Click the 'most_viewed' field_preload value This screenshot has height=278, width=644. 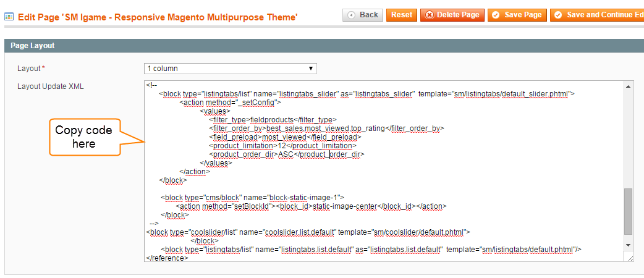(285, 137)
